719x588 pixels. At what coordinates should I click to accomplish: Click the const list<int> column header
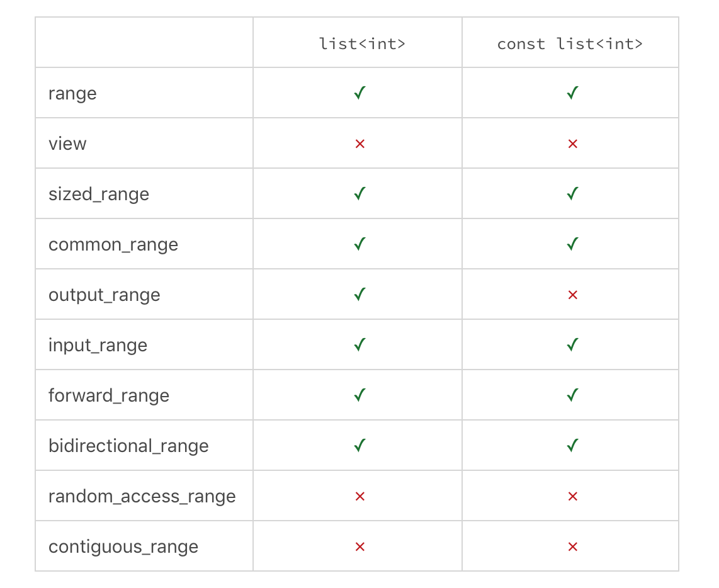coord(570,44)
